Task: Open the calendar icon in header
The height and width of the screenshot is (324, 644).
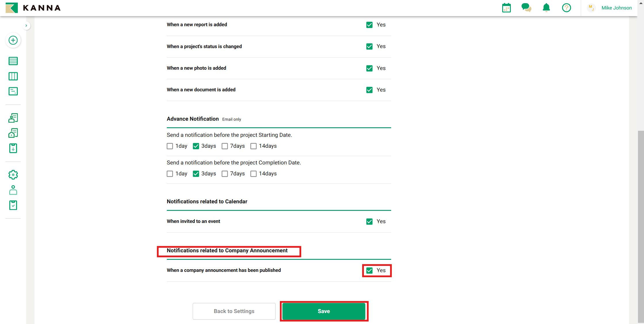Action: (x=506, y=8)
